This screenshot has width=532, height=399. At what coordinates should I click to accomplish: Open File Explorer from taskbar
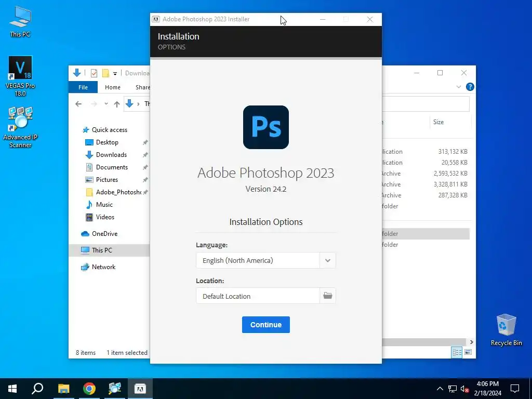pos(63,389)
